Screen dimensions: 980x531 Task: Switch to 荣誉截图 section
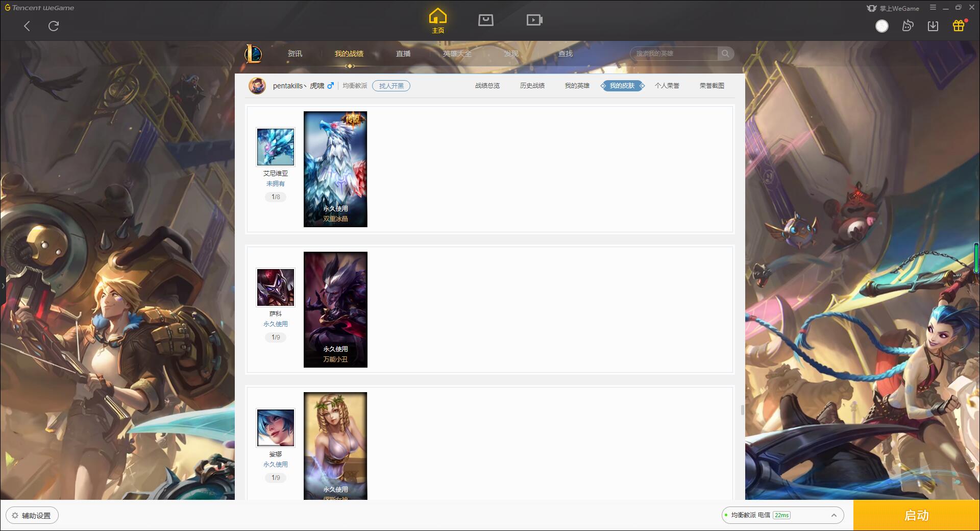(712, 86)
